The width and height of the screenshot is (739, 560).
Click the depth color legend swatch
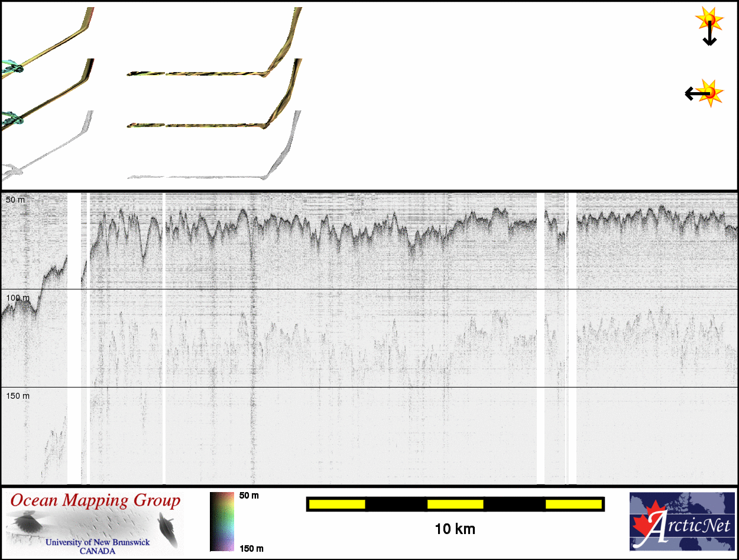point(221,522)
